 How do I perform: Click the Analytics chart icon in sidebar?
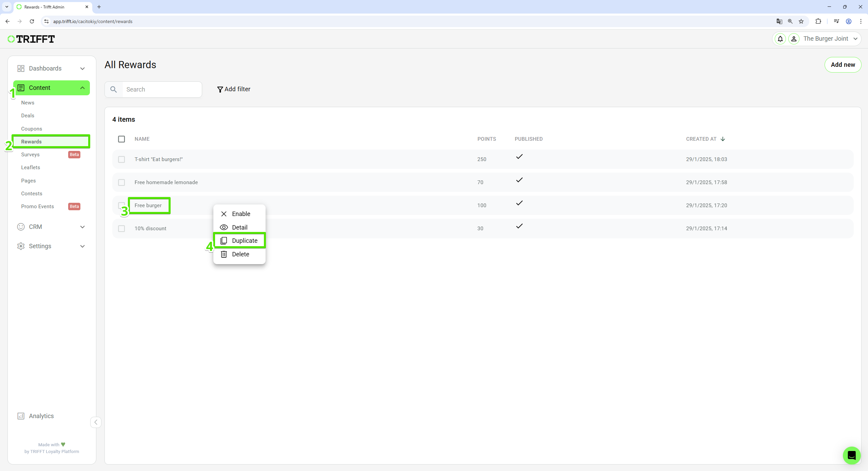21,416
